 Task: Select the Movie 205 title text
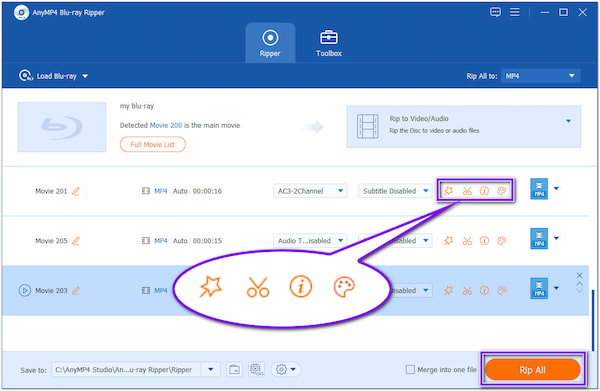point(51,241)
